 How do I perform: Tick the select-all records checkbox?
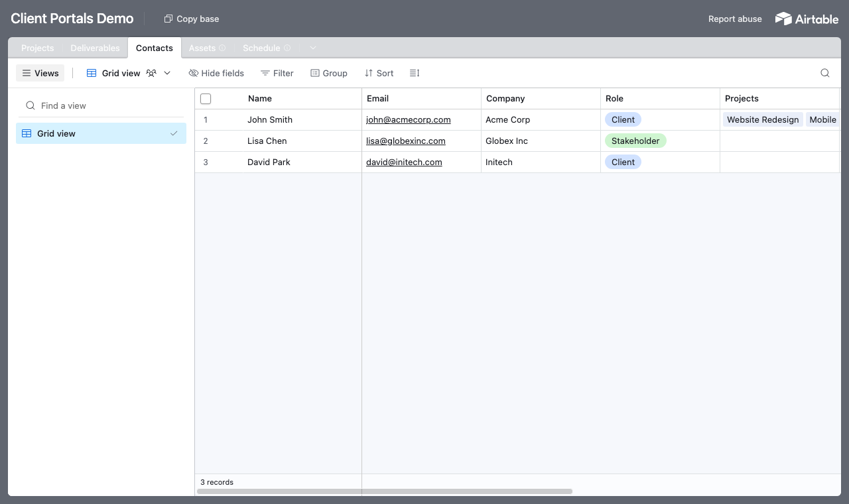click(x=206, y=99)
